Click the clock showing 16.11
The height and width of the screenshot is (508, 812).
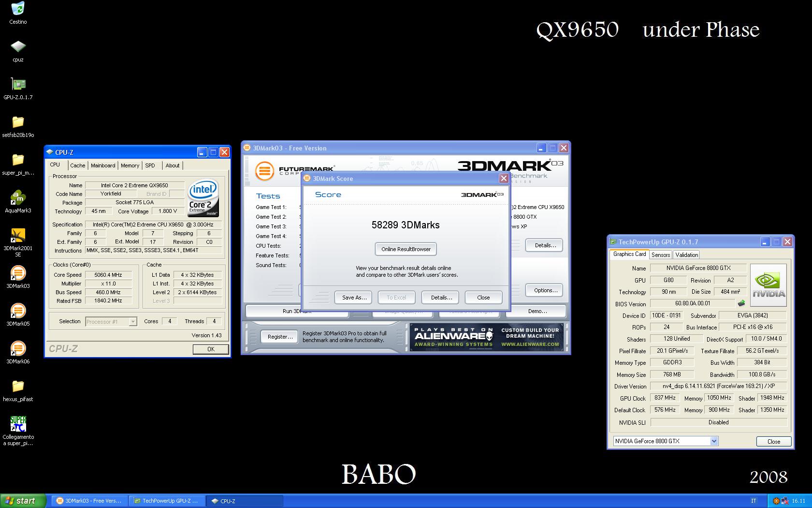click(x=798, y=501)
